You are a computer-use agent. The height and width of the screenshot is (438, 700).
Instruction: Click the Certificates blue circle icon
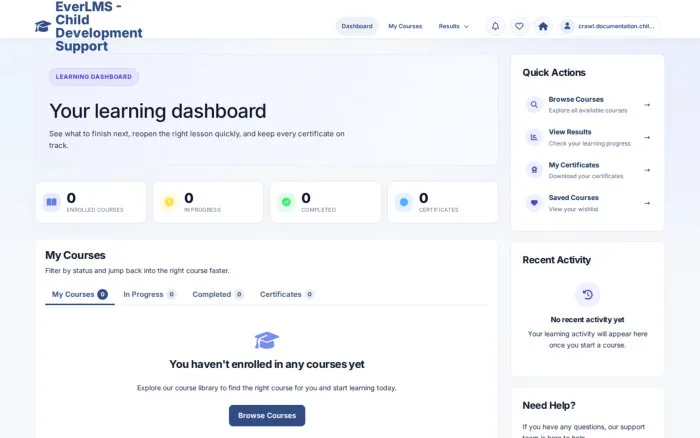(404, 202)
